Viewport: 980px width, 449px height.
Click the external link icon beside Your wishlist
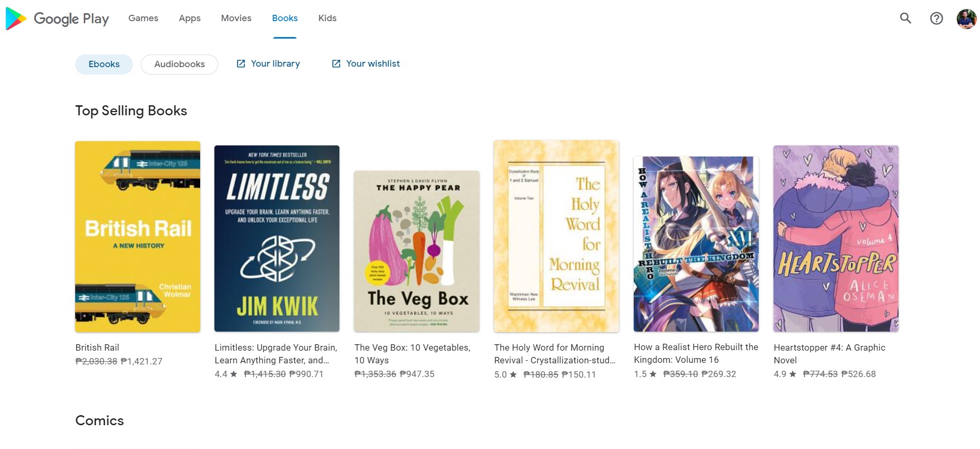[x=336, y=64]
